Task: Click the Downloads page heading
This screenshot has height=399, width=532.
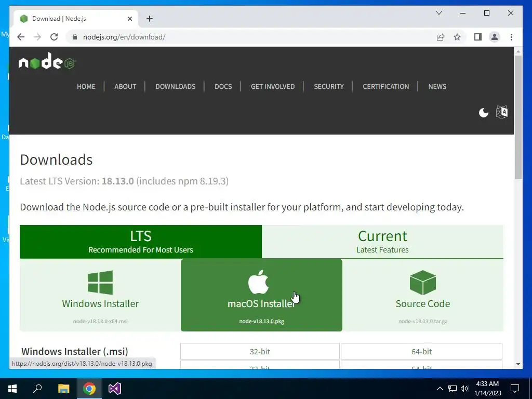Action: pos(56,159)
